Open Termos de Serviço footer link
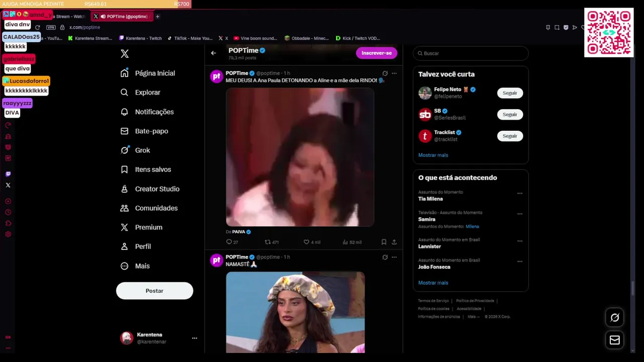The width and height of the screenshot is (644, 362). (433, 301)
